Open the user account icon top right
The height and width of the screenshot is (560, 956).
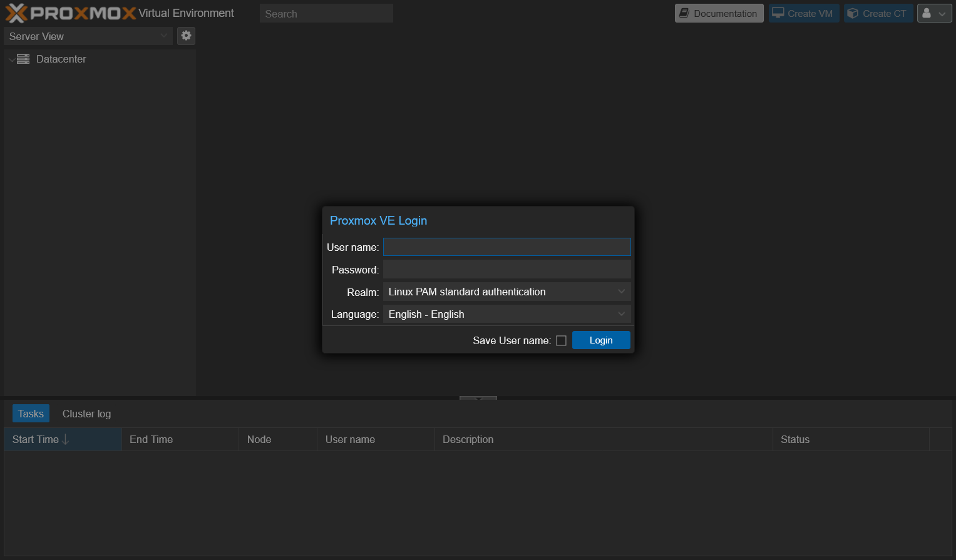click(929, 13)
